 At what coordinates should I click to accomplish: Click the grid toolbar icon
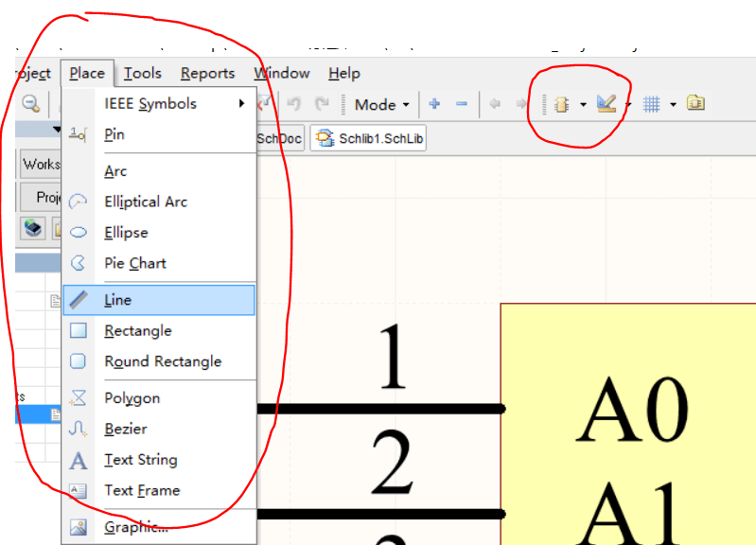pos(651,104)
